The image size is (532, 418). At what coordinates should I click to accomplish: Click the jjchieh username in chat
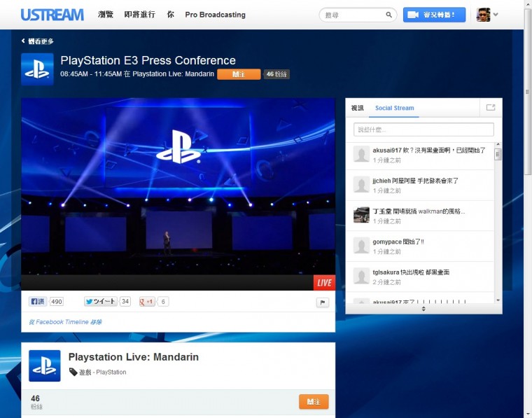tap(381, 181)
